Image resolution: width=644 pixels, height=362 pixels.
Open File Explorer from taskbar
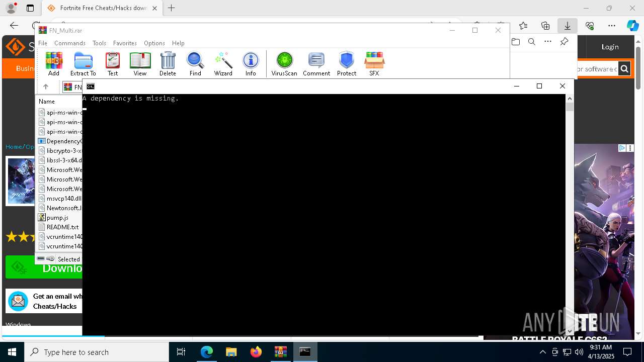coord(231,352)
